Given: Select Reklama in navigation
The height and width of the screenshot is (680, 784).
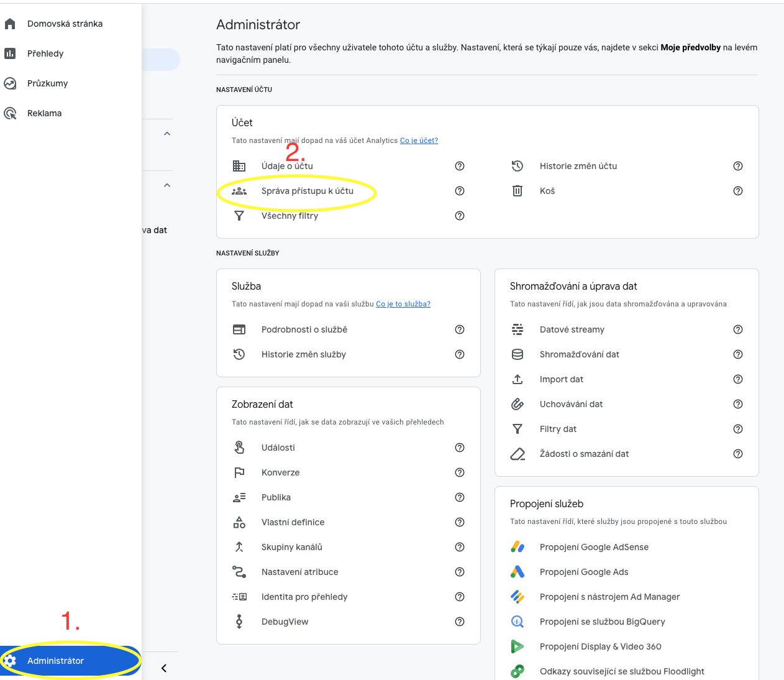Looking at the screenshot, I should 45,113.
